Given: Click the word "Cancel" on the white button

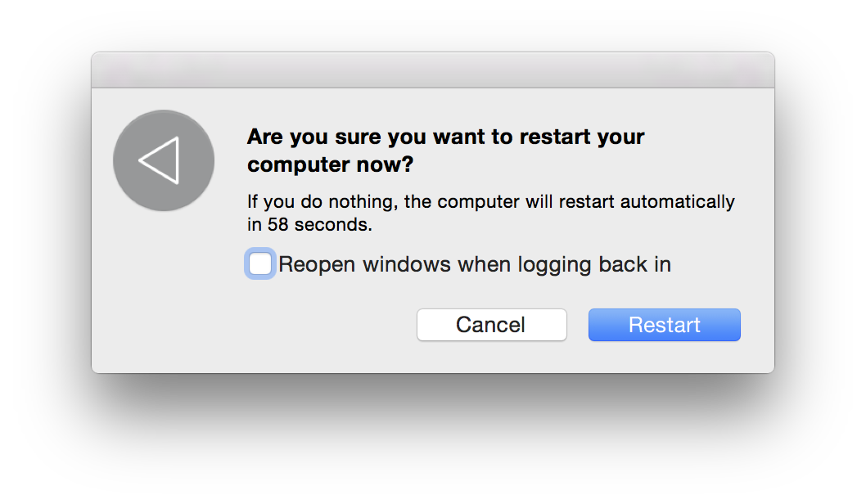Looking at the screenshot, I should click(490, 325).
